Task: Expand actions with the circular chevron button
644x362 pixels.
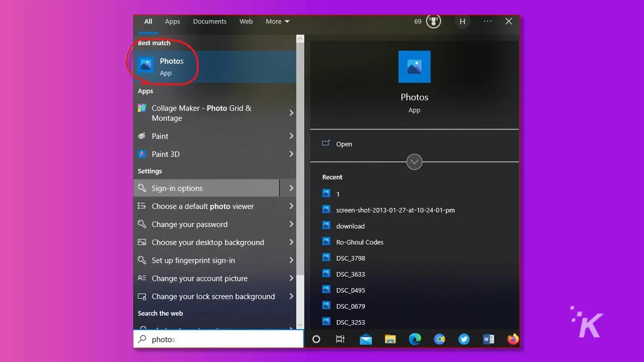Action: point(414,162)
